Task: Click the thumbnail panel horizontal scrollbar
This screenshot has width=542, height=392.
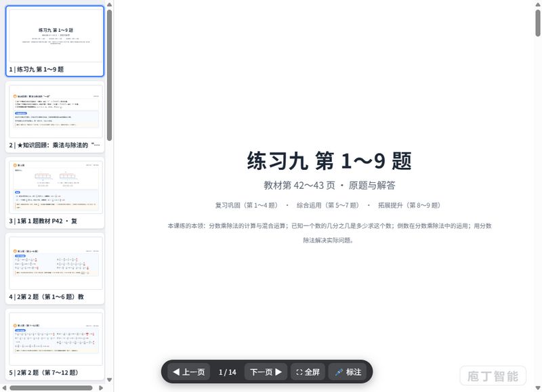Action: click(x=51, y=388)
